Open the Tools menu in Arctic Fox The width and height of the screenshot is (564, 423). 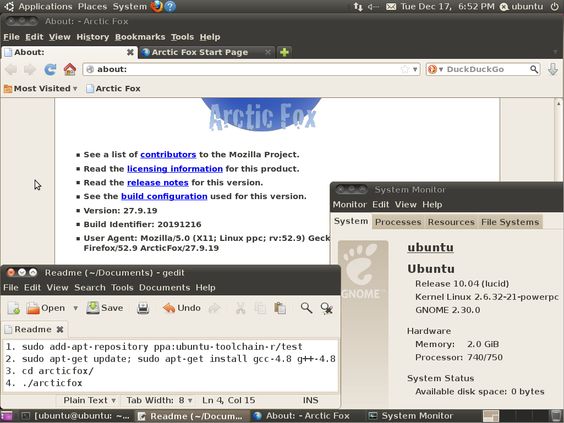(x=182, y=37)
